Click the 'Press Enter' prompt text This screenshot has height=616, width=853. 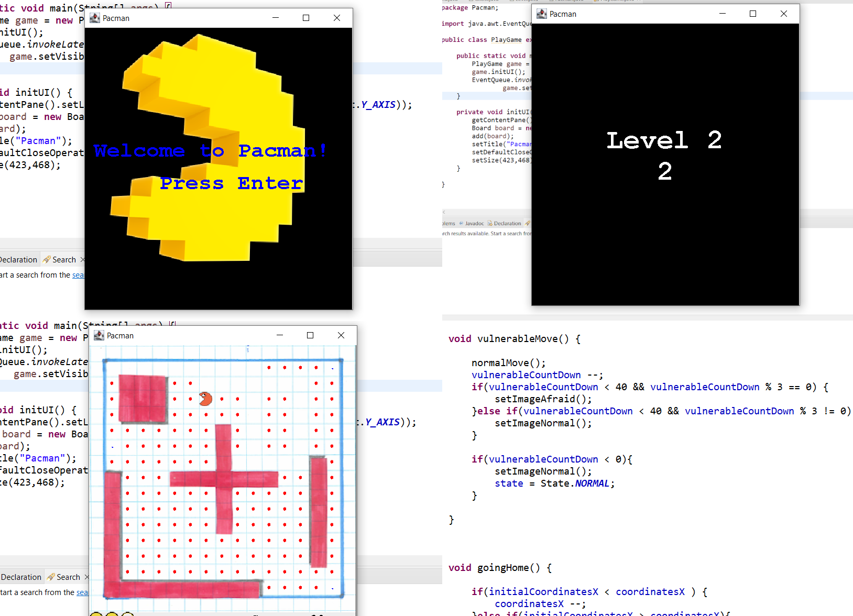[232, 183]
